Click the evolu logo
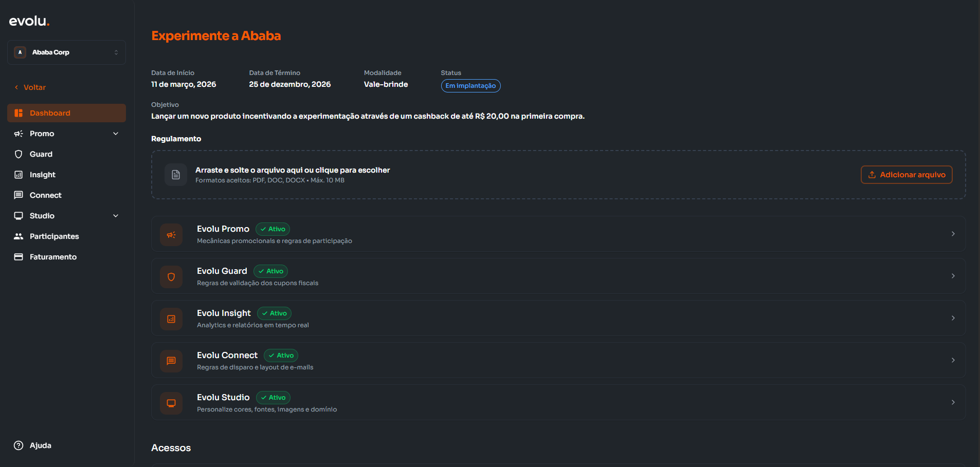 coord(29,21)
